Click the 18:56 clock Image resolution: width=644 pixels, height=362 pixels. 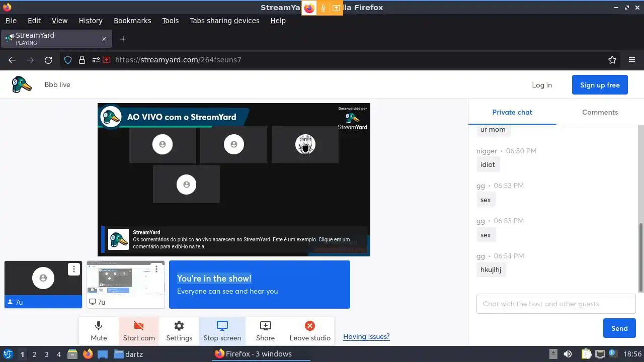[632, 354]
